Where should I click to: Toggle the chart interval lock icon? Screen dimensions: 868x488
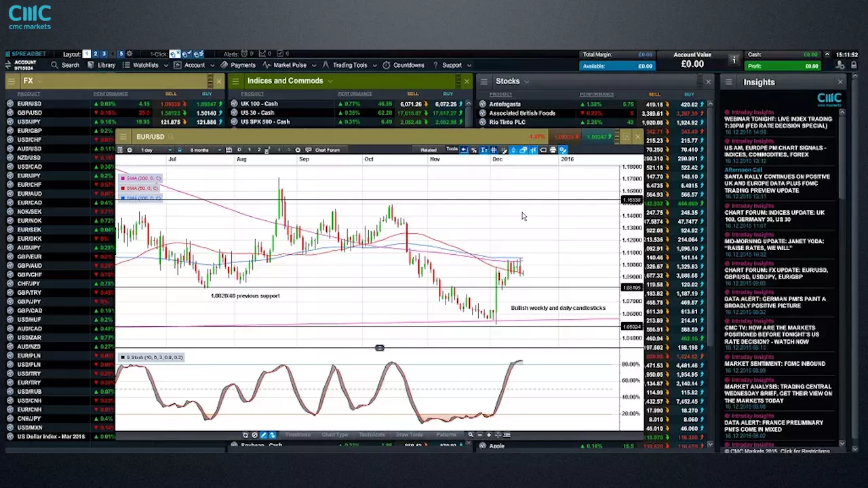click(x=179, y=150)
